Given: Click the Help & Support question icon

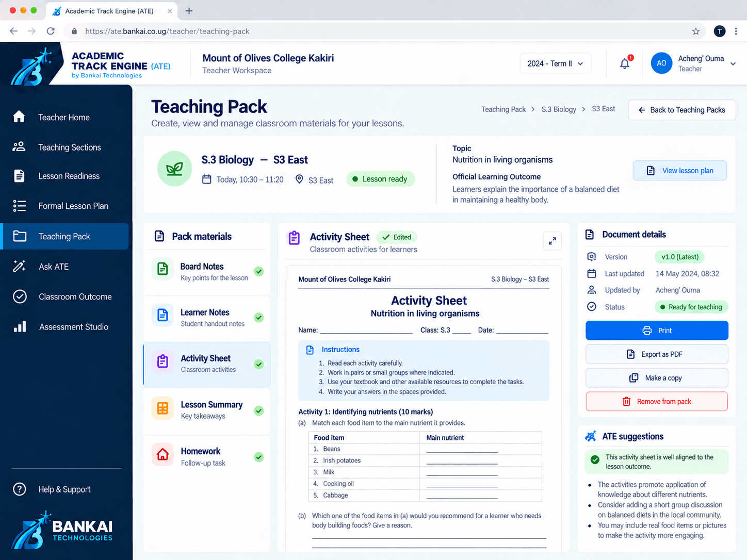Looking at the screenshot, I should coord(19,489).
